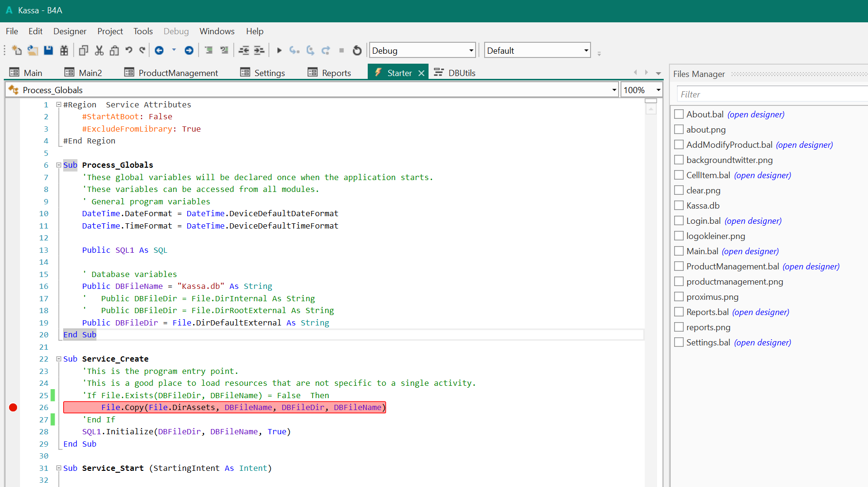
Task: Tick the checkbox for about.png
Action: [679, 130]
